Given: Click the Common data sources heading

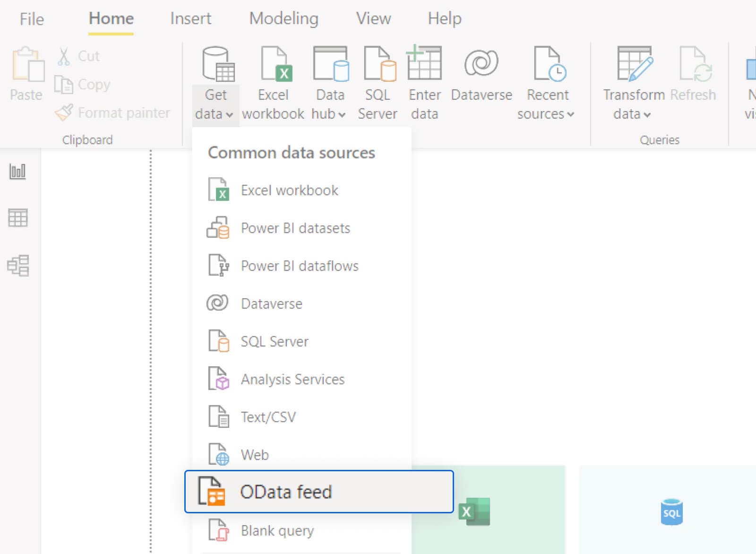Looking at the screenshot, I should tap(292, 153).
